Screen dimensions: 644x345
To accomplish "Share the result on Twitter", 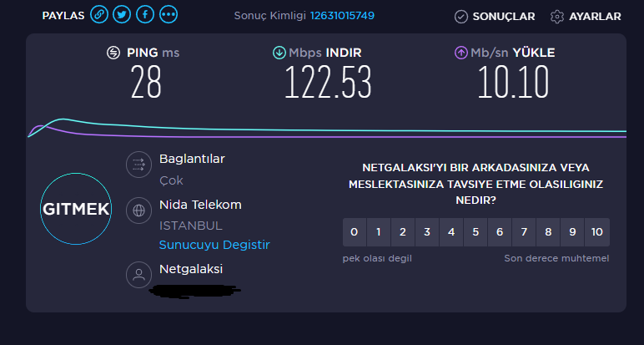I will coord(122,15).
